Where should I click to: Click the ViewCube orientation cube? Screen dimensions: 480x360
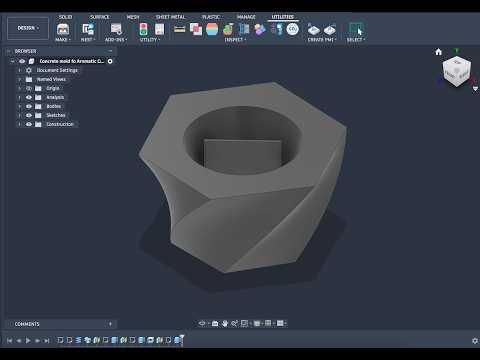(x=456, y=71)
